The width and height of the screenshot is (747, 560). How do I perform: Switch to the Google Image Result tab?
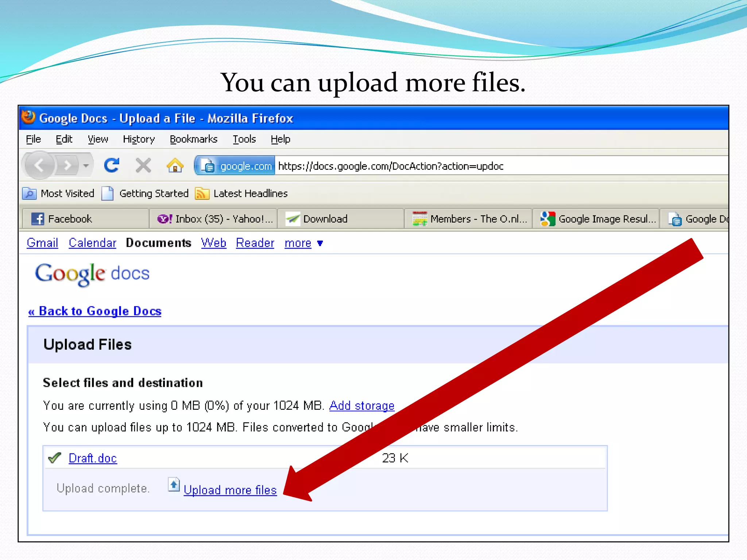[596, 219]
